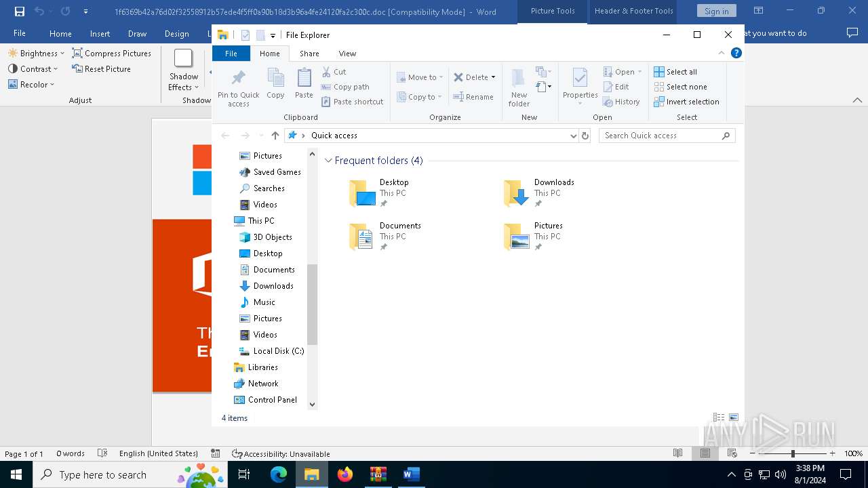Open Brightness dropdown in Word
The height and width of the screenshot is (488, 868).
point(36,54)
